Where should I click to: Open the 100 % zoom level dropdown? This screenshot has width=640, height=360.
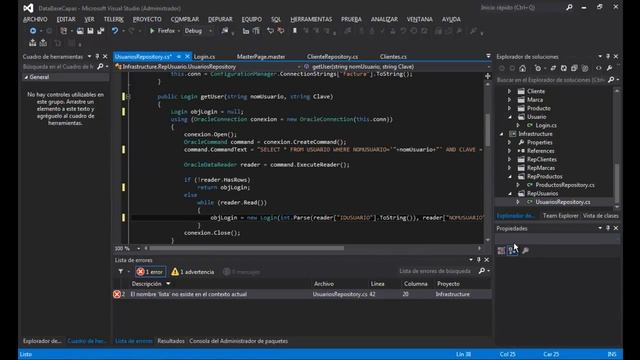click(x=139, y=248)
